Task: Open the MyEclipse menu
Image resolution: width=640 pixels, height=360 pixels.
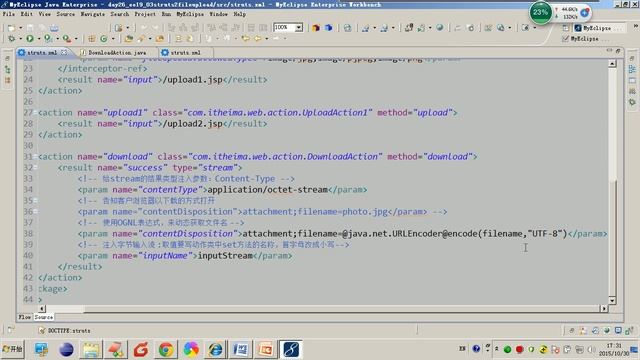Action: 190,14
